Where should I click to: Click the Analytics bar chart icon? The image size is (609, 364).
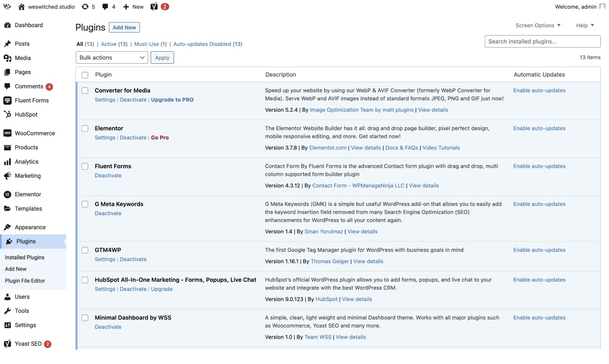pos(7,161)
